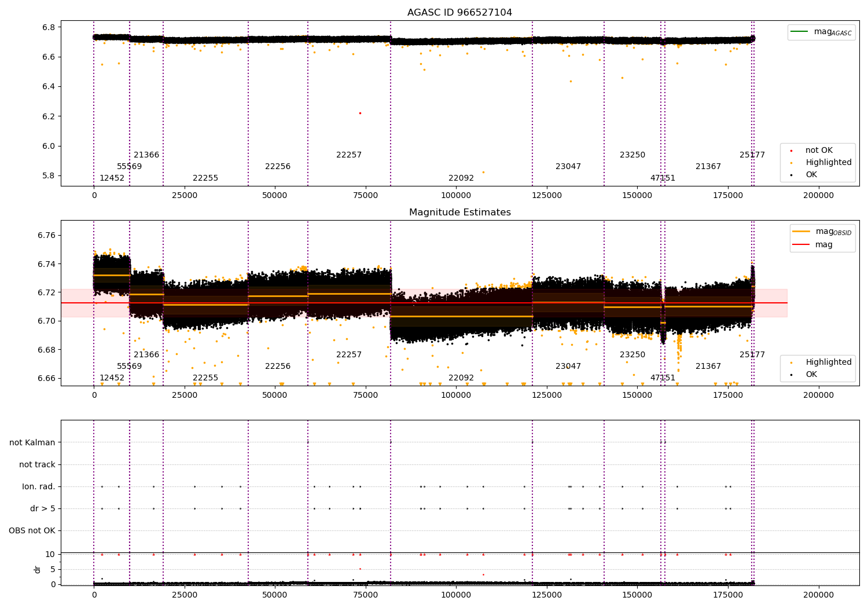Click y-tick 10 in bottom plot
The image size is (868, 608).
[x=50, y=554]
